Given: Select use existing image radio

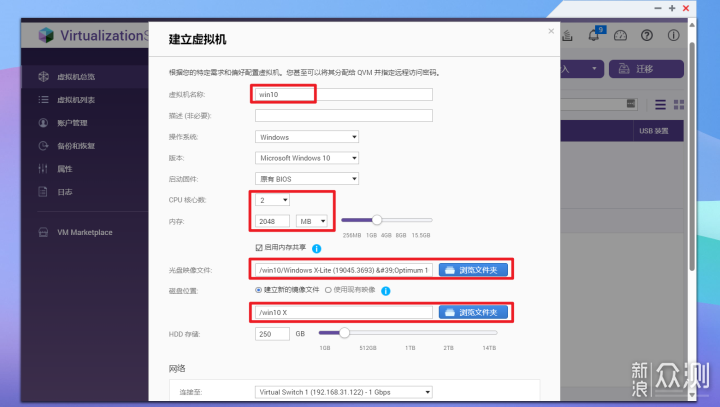Looking at the screenshot, I should click(328, 290).
